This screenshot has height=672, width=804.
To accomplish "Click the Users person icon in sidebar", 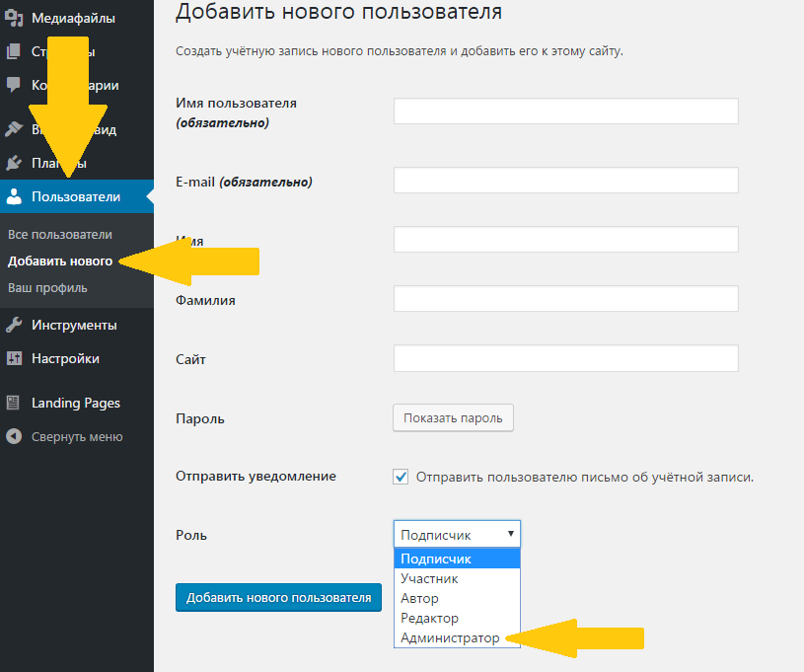I will [14, 196].
